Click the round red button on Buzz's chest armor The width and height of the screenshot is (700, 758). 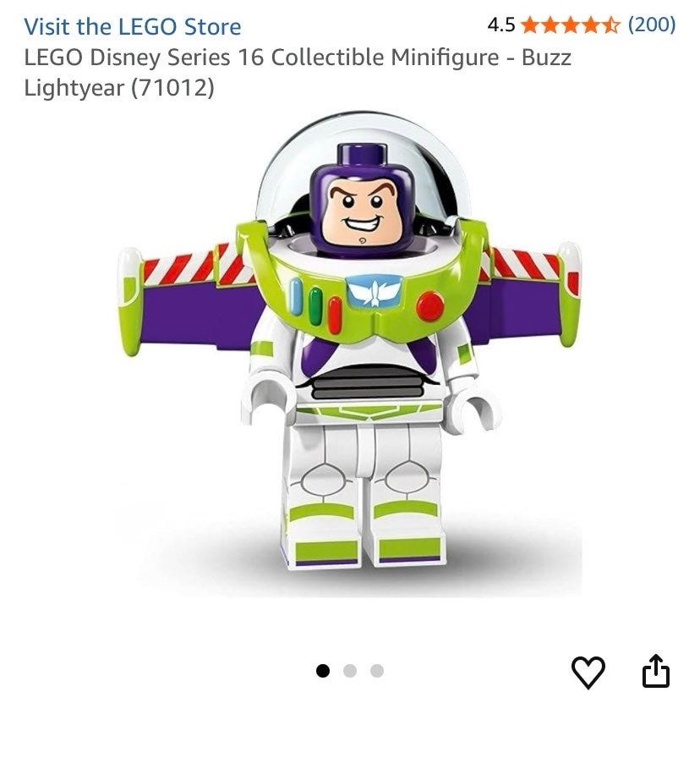point(430,306)
